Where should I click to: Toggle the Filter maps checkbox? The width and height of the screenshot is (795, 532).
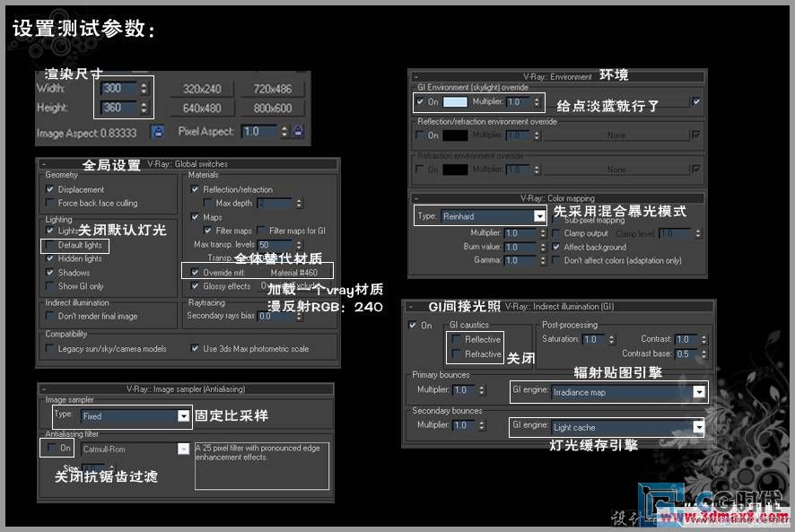pos(207,231)
